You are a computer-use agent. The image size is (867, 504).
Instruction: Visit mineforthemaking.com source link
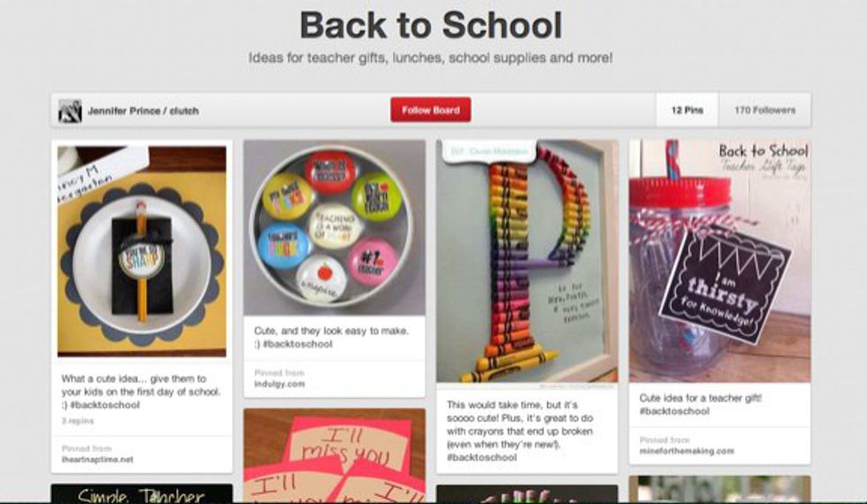687,451
